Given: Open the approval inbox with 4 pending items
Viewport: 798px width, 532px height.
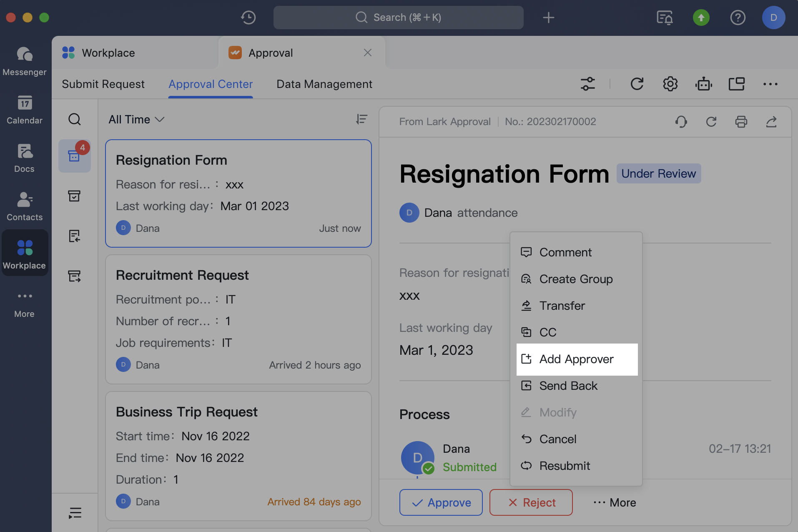Looking at the screenshot, I should pos(75,156).
